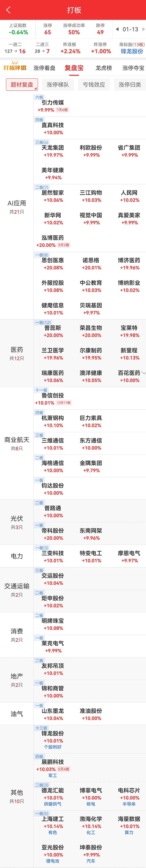This screenshot has height=868, width=146.
Task: Choose the 涨停归类 filter chip
Action: coord(130,85)
